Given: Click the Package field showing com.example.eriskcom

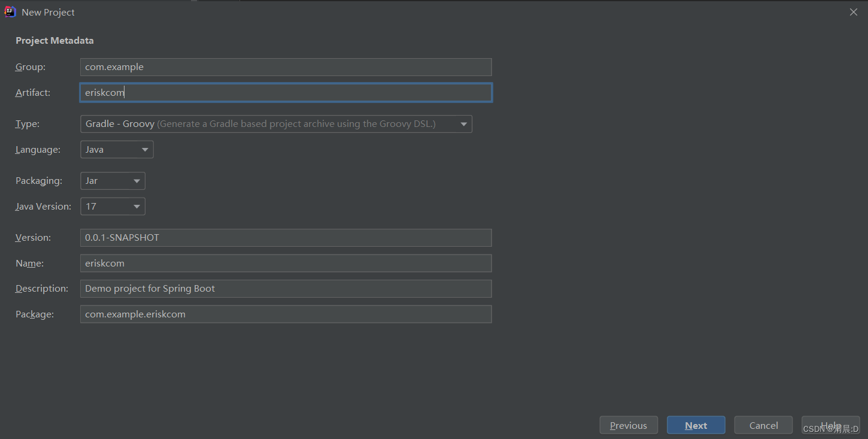Looking at the screenshot, I should [x=286, y=314].
